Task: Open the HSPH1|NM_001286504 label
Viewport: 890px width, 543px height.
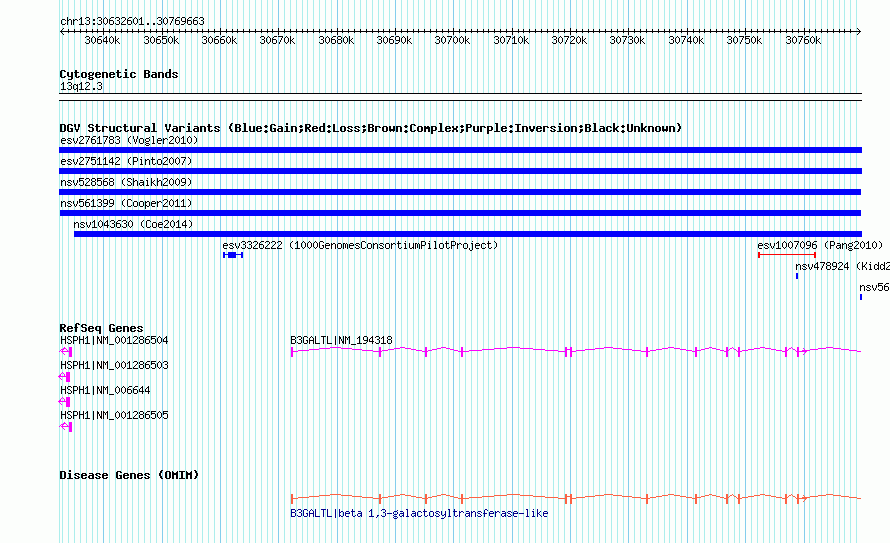Action: point(114,340)
